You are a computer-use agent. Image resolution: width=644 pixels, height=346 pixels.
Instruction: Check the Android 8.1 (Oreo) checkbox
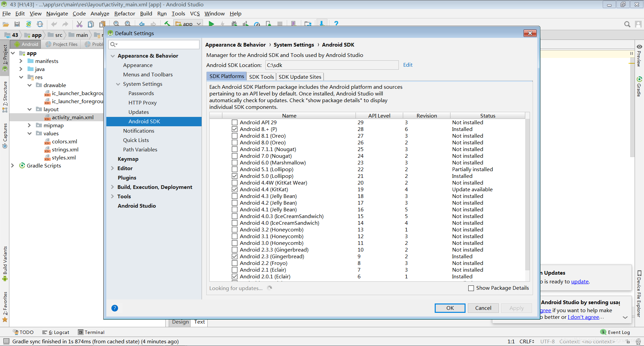(235, 136)
